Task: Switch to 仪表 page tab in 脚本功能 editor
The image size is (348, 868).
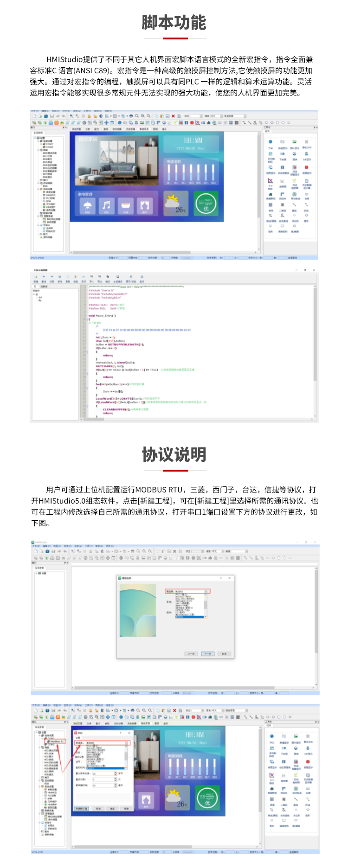Action: point(88,129)
